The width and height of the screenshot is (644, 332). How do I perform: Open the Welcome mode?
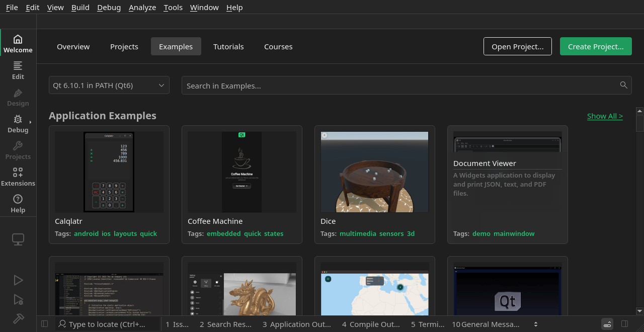[x=18, y=43]
